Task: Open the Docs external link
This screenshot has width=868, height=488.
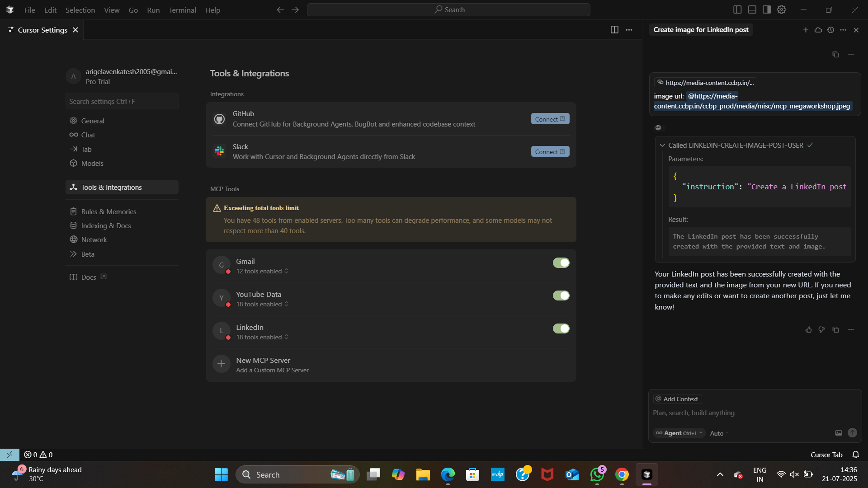Action: (x=88, y=277)
